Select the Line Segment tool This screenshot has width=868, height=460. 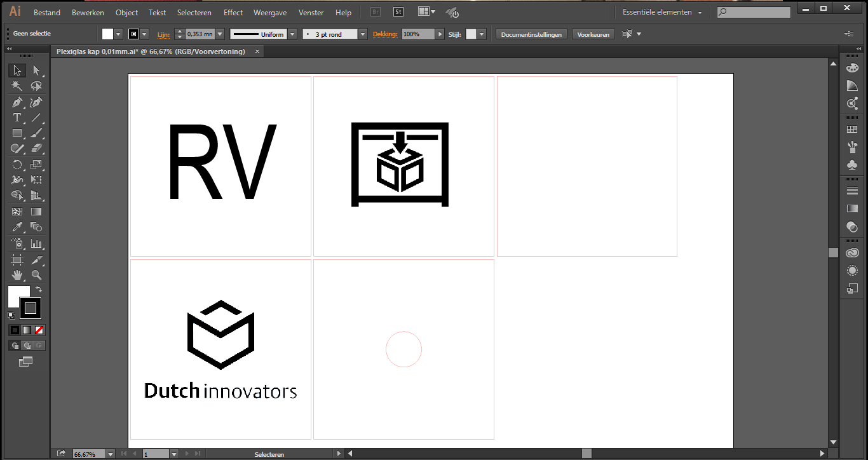click(x=36, y=118)
